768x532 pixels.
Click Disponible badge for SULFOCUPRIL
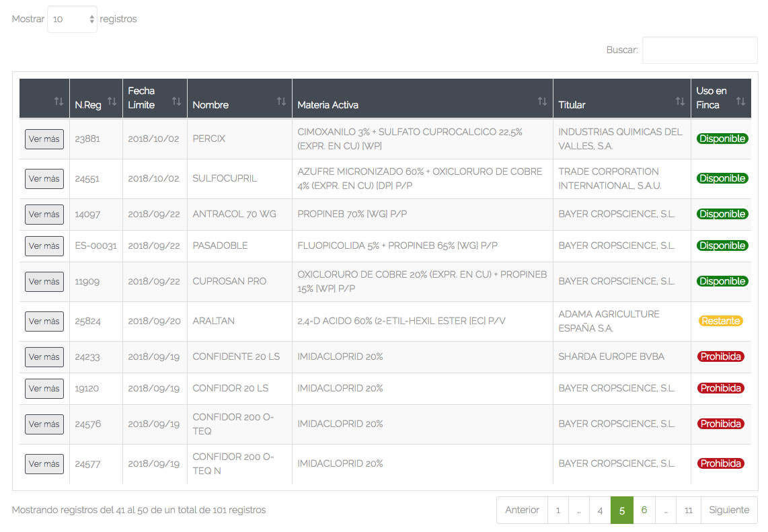(x=722, y=178)
